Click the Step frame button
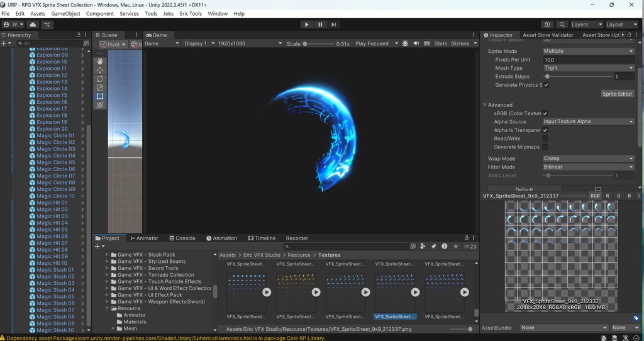 pos(334,25)
